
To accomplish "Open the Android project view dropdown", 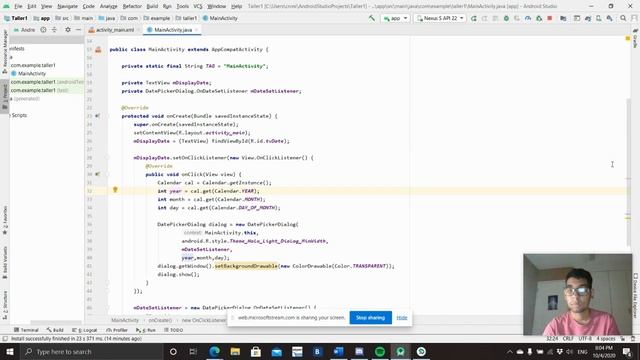I will click(25, 30).
